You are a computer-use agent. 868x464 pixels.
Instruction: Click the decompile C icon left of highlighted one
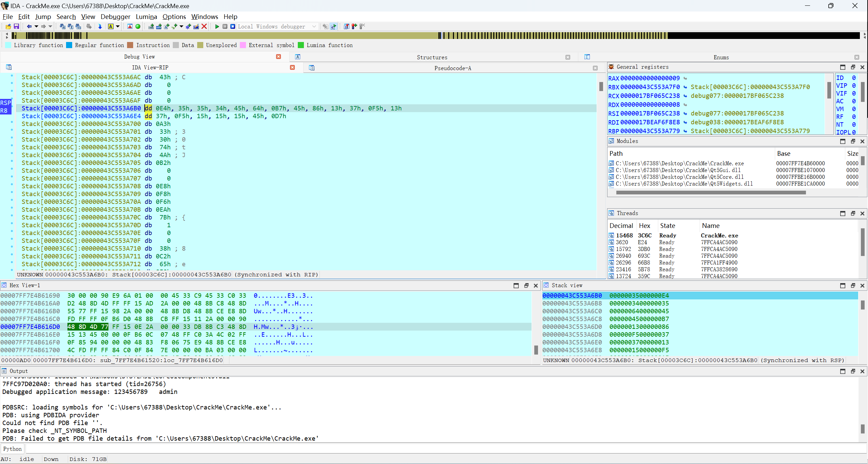325,26
